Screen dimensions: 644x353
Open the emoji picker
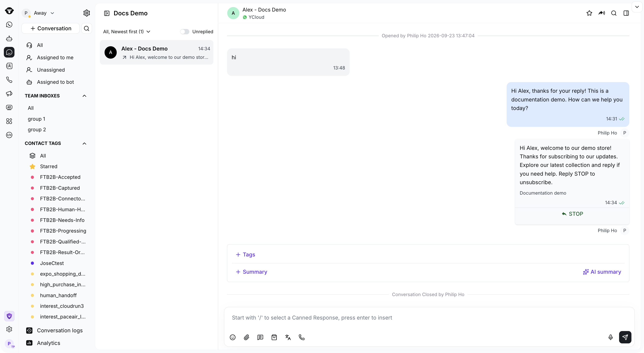tap(233, 337)
